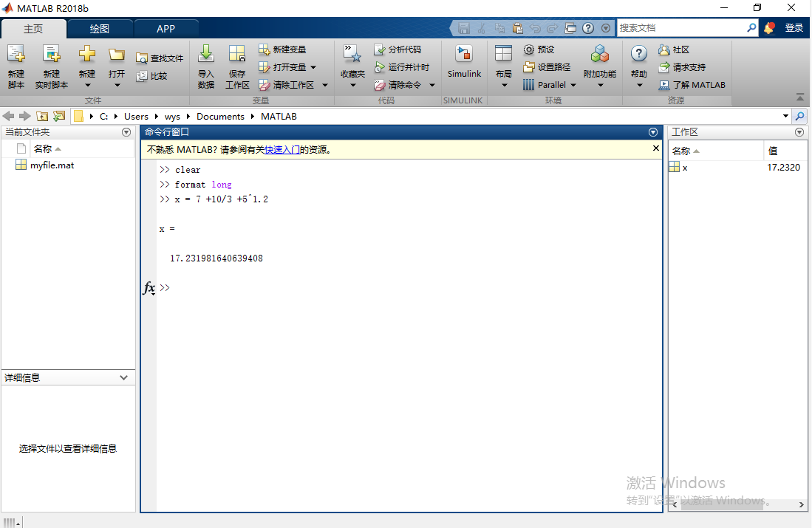Click Find Files (查找文件)

coord(160,58)
